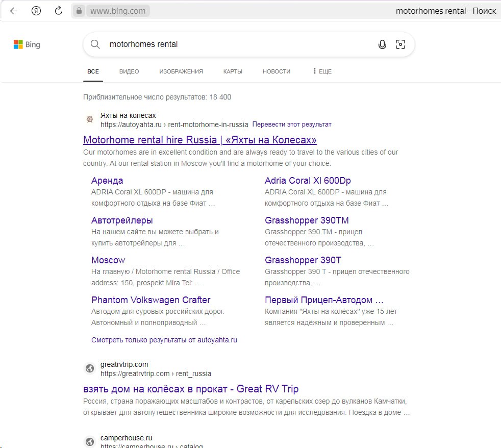This screenshot has height=448, width=501.
Task: Open visual search camera icon
Action: [x=400, y=44]
